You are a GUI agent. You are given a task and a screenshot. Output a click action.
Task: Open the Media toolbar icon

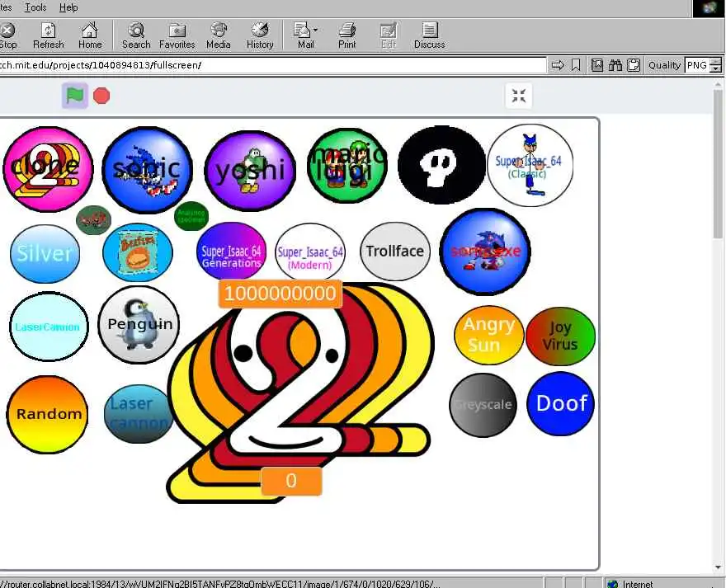[x=218, y=35]
